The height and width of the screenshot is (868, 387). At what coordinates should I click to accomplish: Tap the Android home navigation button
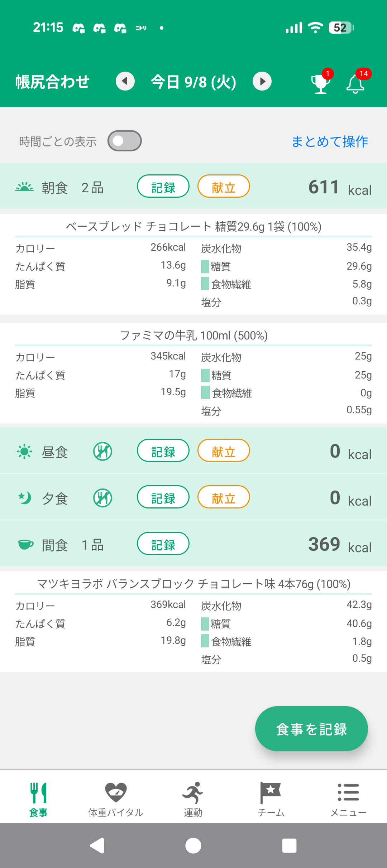pos(193,846)
